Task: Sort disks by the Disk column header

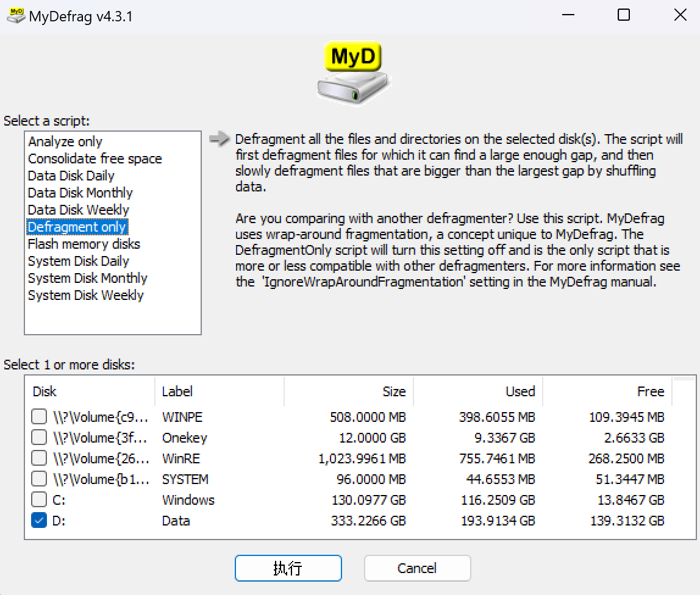Action: coord(90,391)
